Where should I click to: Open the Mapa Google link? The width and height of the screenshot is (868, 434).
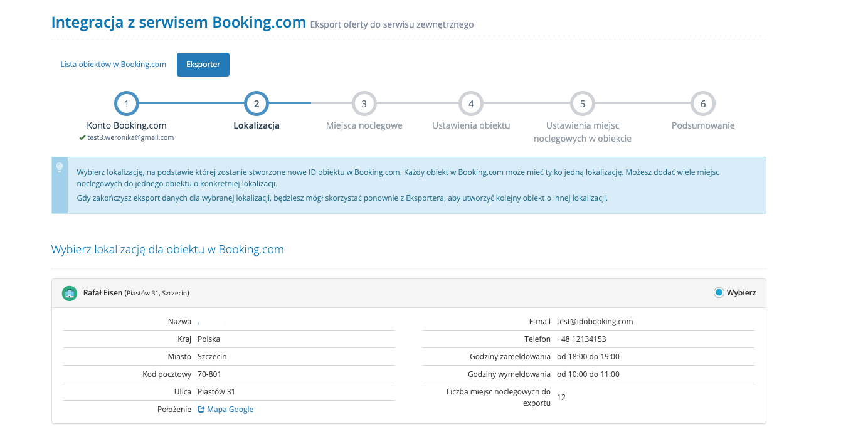coord(230,410)
